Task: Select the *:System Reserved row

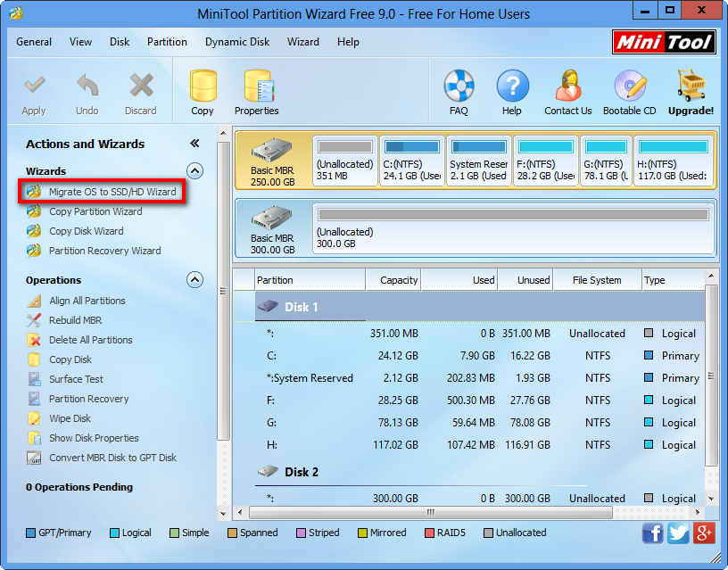Action: (469, 378)
